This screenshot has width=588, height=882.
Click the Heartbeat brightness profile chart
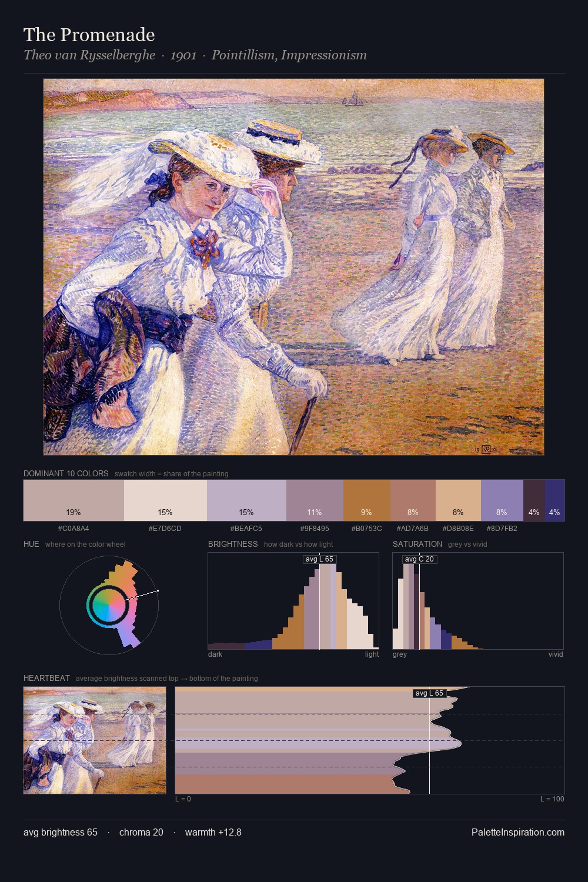coord(370,740)
